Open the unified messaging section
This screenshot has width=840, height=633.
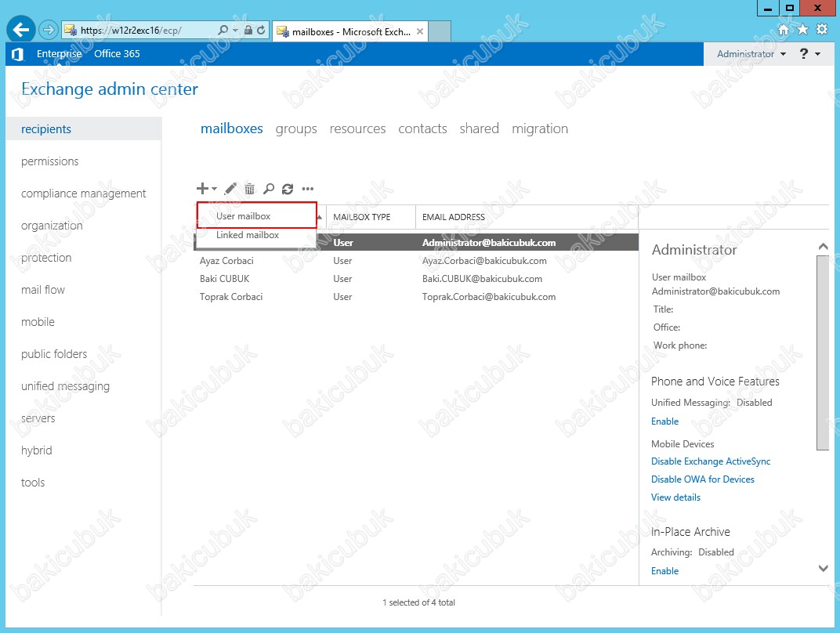(x=65, y=386)
